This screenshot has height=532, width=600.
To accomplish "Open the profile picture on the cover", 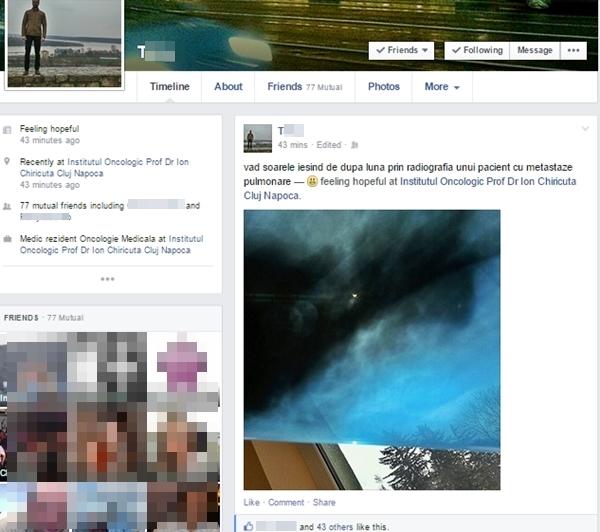I will [x=64, y=42].
